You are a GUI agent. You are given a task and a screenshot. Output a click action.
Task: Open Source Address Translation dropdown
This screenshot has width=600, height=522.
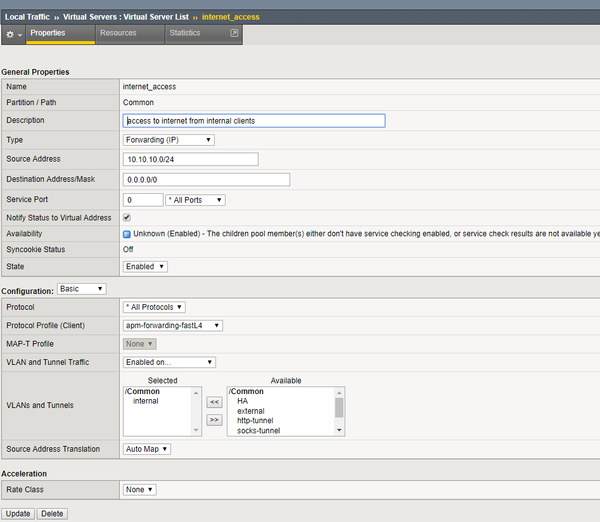click(x=146, y=449)
